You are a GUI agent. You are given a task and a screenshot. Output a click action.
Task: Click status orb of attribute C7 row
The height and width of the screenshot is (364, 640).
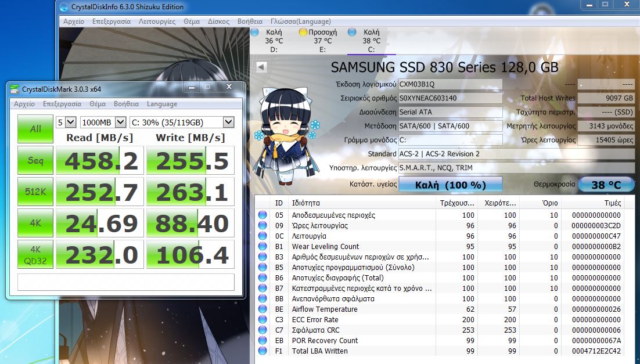tap(263, 330)
